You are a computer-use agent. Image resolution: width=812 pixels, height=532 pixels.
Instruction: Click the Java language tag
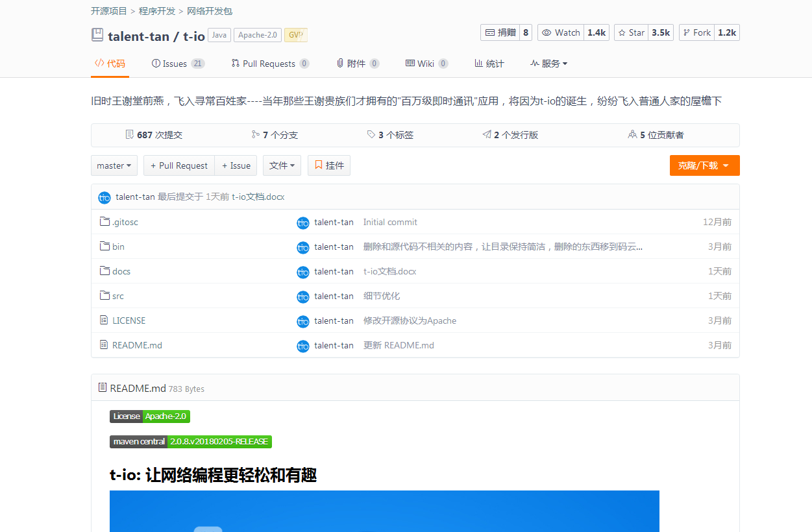coord(219,35)
